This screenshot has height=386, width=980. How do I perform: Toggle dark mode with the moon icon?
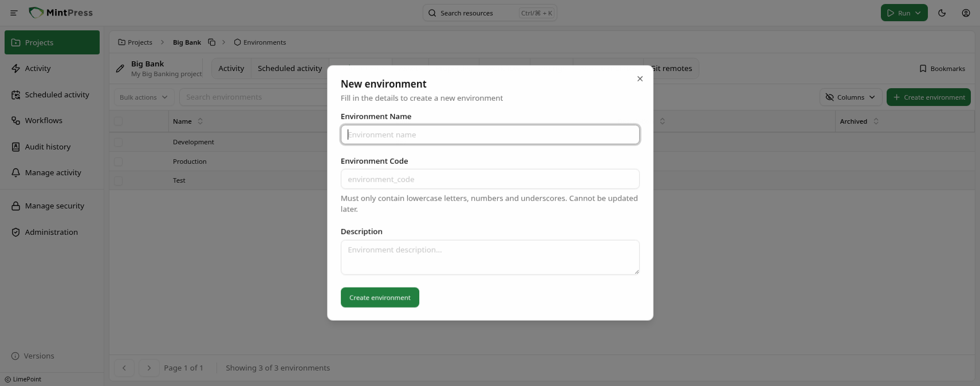coord(942,13)
